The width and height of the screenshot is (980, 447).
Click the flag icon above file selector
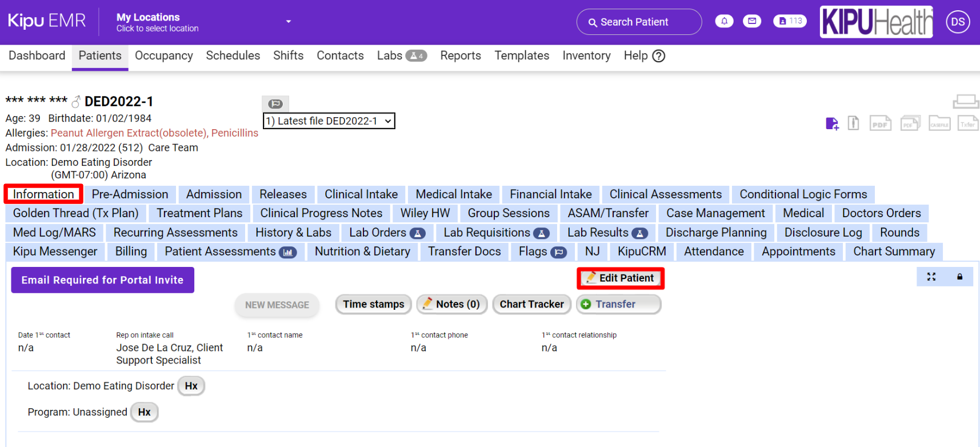click(275, 103)
